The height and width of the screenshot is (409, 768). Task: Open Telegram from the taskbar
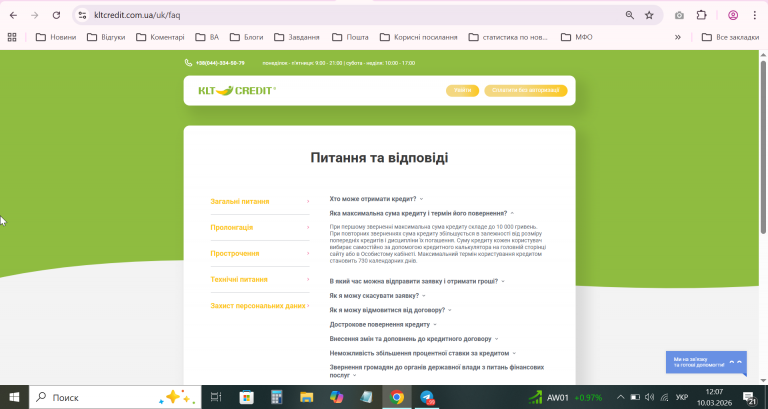427,397
